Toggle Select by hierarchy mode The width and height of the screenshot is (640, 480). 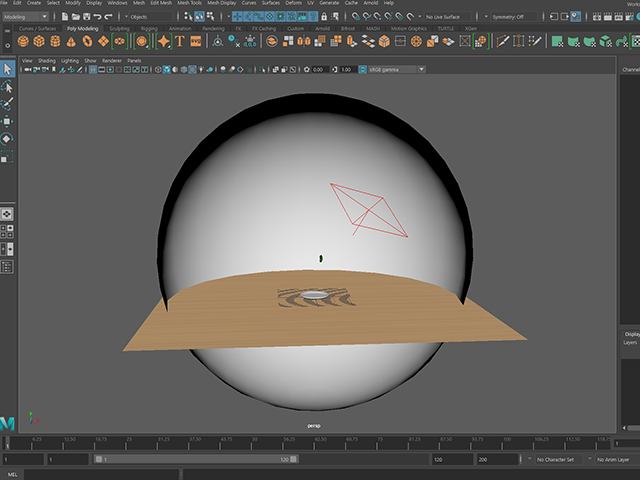click(x=188, y=17)
